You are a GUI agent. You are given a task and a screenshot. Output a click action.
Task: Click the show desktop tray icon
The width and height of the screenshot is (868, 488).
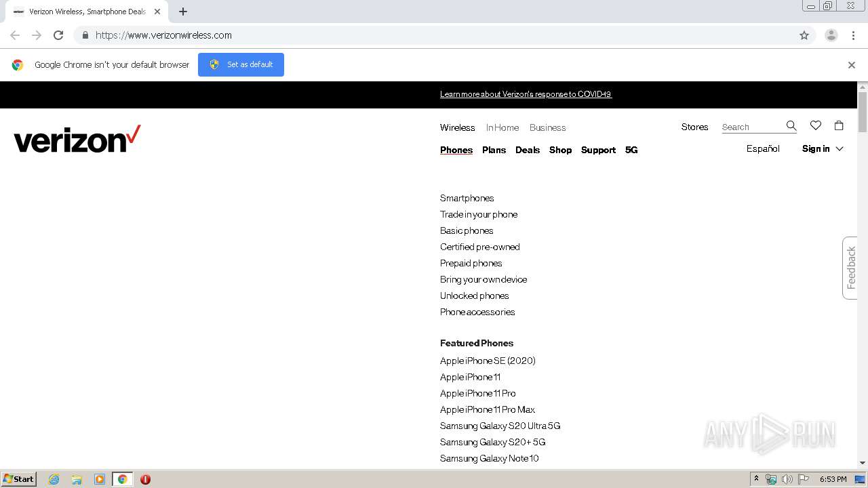click(860, 479)
